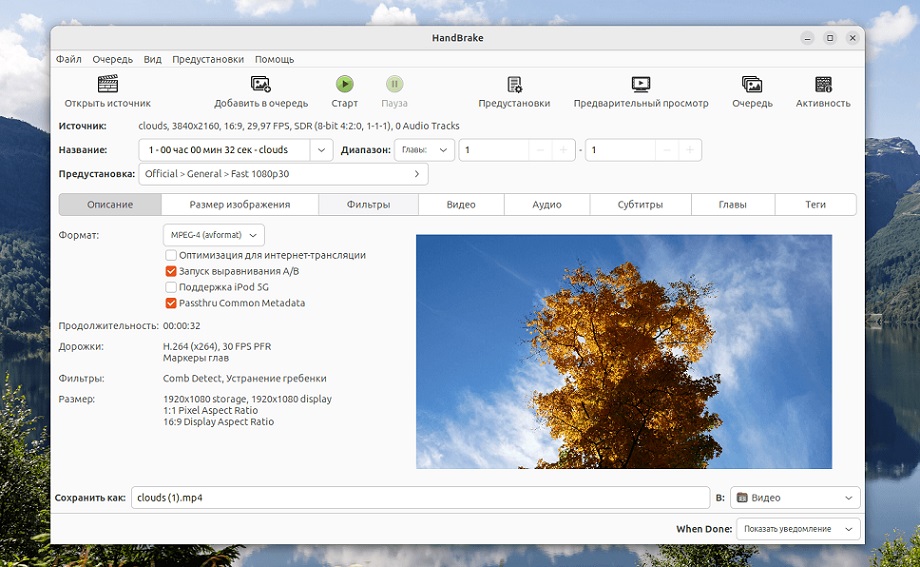Click the end chapter number field
The image size is (920, 567).
[620, 150]
